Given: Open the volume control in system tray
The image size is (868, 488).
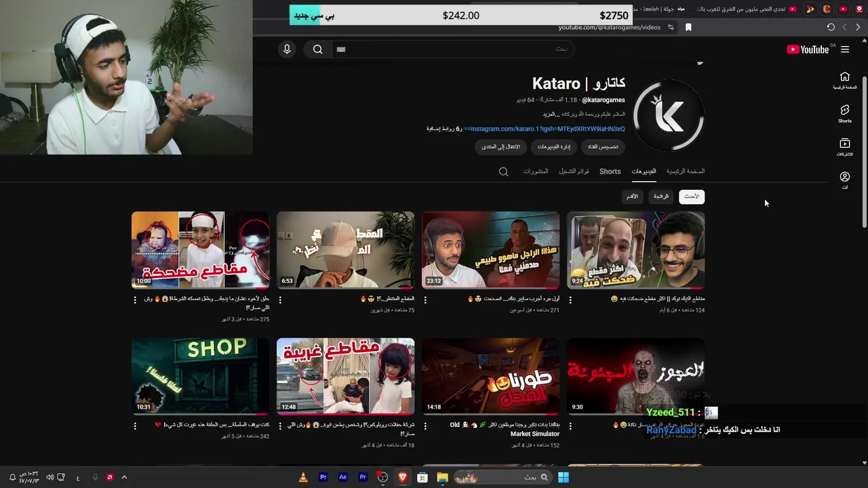Looking at the screenshot, I should (x=50, y=477).
